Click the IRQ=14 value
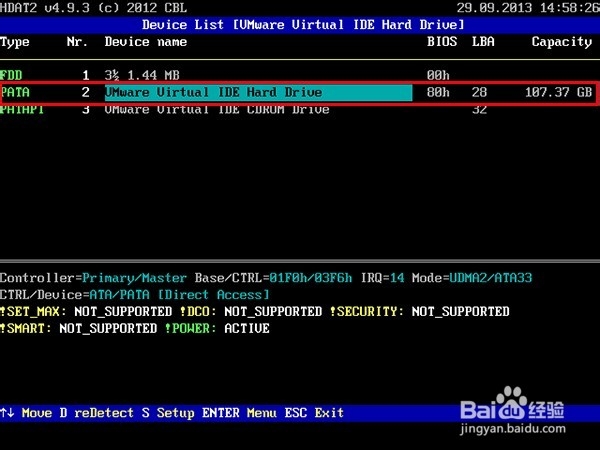 click(x=383, y=278)
